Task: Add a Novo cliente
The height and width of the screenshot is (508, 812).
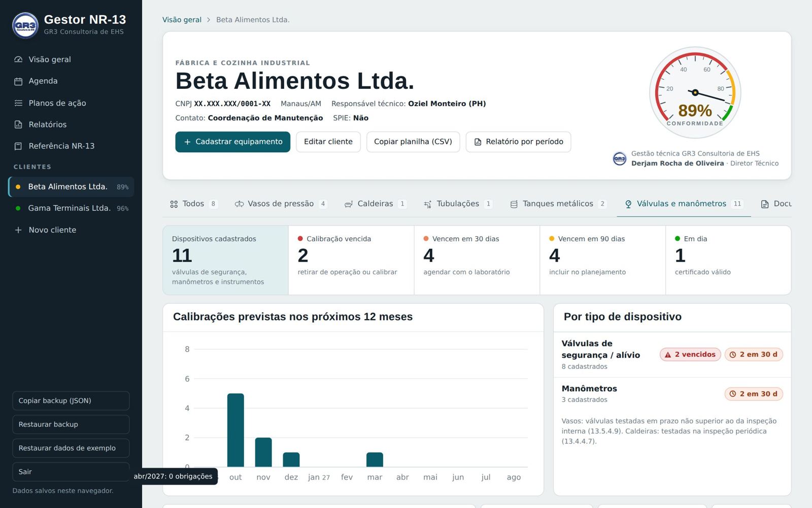Action: pos(71,230)
